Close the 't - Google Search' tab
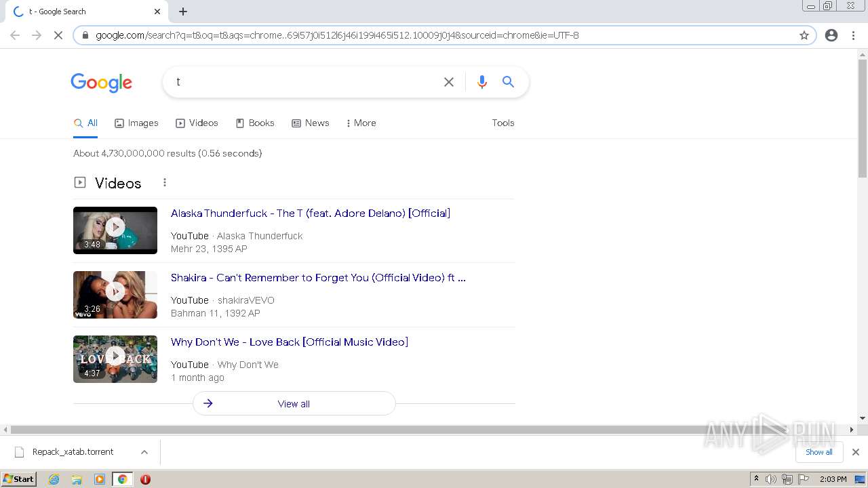 coord(157,12)
